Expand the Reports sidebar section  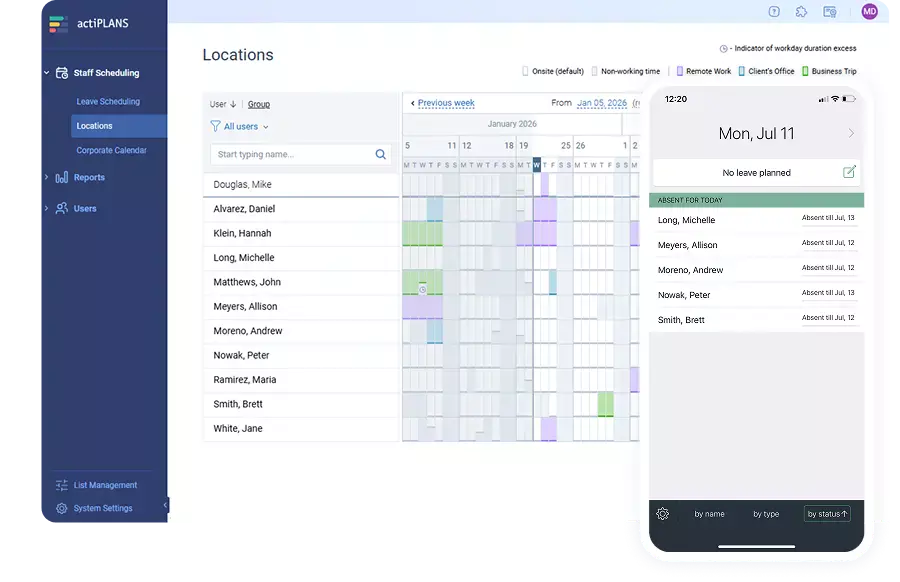pyautogui.click(x=47, y=178)
